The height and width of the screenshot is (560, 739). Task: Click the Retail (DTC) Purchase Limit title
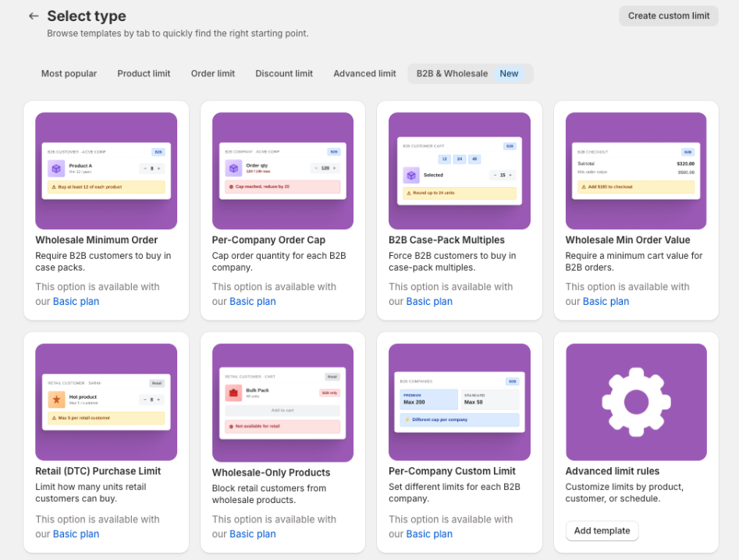pos(98,471)
